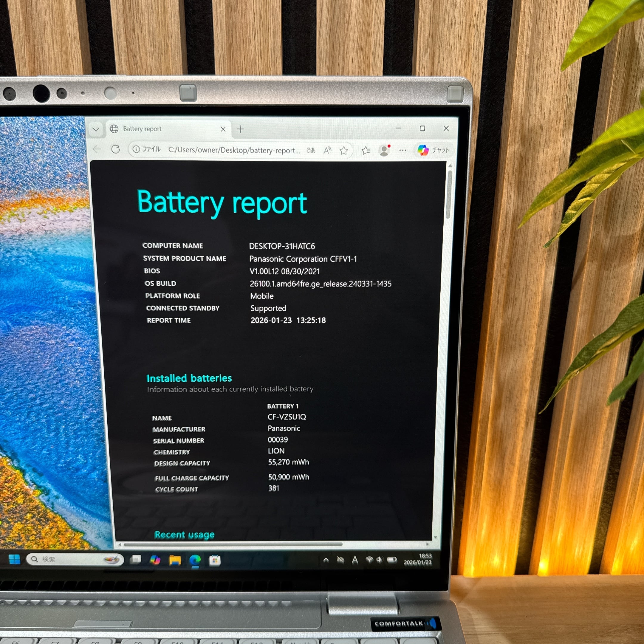This screenshot has height=644, width=644.
Task: Minimize the Edge window
Action: coord(398,128)
